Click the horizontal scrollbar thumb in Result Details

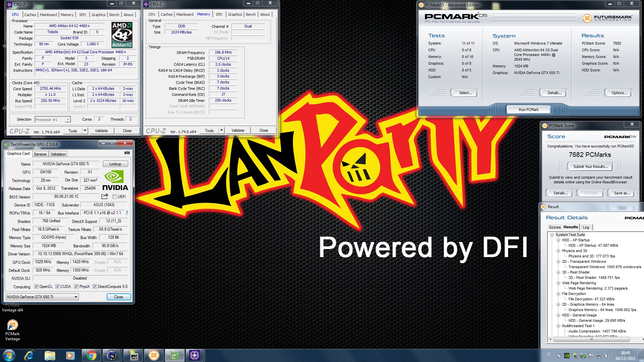[x=592, y=339]
